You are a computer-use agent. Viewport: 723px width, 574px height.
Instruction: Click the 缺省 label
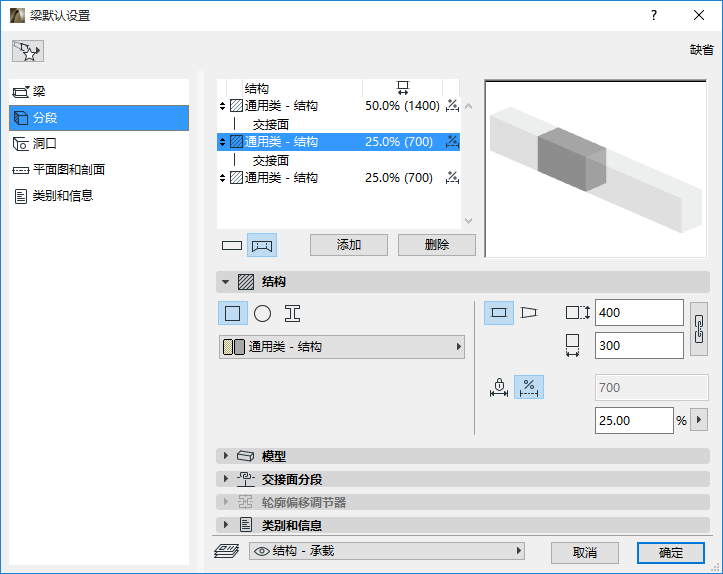(701, 50)
